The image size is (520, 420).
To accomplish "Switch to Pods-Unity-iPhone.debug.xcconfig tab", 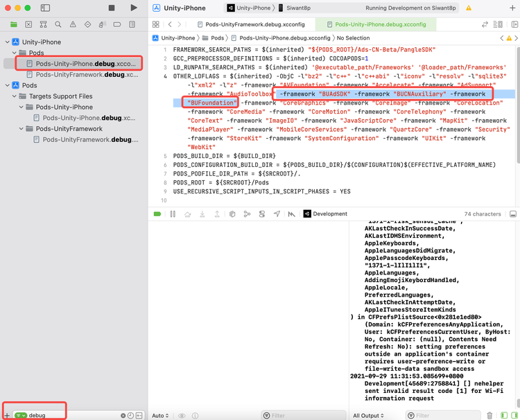I will (x=376, y=24).
